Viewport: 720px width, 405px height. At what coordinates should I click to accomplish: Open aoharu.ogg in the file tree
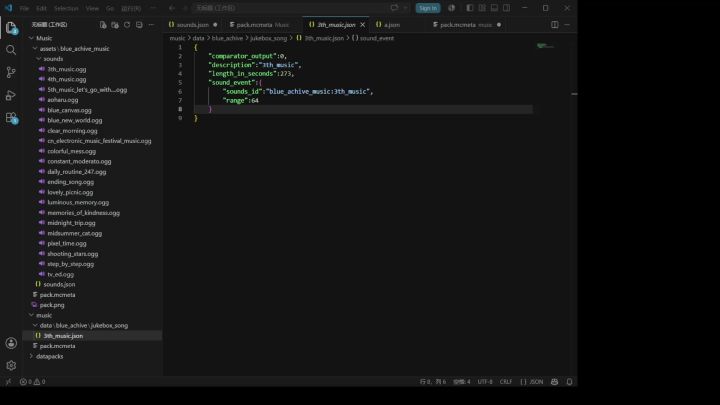click(62, 100)
